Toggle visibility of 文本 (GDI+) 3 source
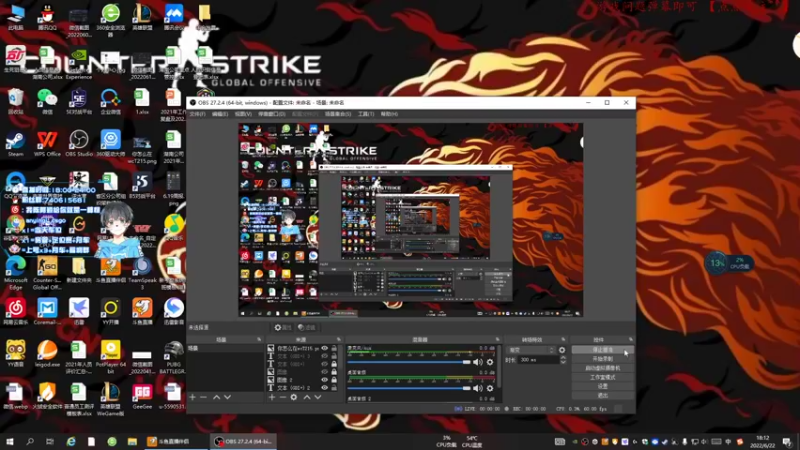This screenshot has height=450, width=800. point(324,356)
